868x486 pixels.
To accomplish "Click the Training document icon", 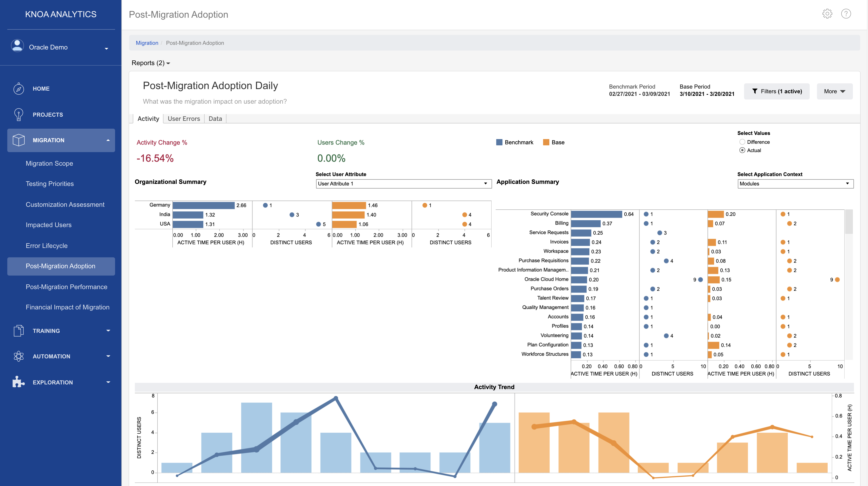I will point(18,331).
